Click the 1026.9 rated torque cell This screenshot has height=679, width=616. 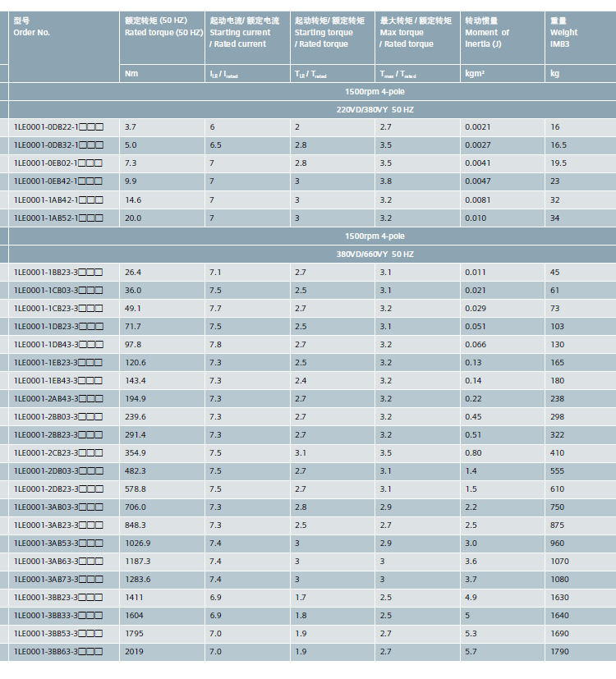click(162, 544)
